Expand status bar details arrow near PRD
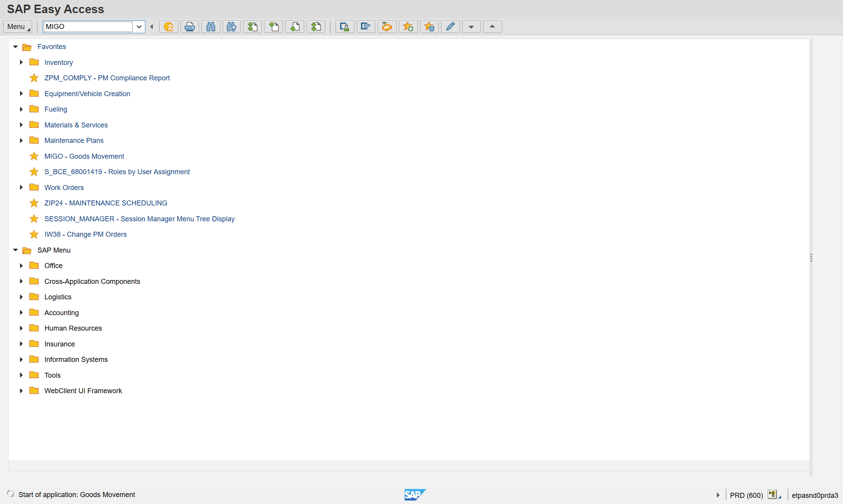The width and height of the screenshot is (843, 504). (x=718, y=495)
